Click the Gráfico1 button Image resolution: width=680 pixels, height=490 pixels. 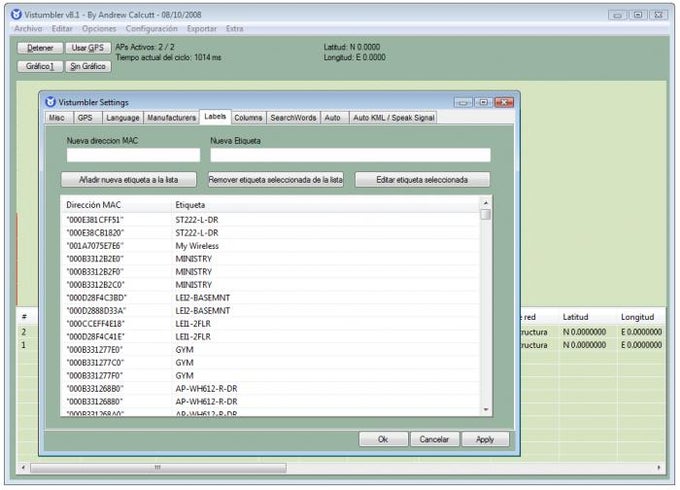point(40,66)
